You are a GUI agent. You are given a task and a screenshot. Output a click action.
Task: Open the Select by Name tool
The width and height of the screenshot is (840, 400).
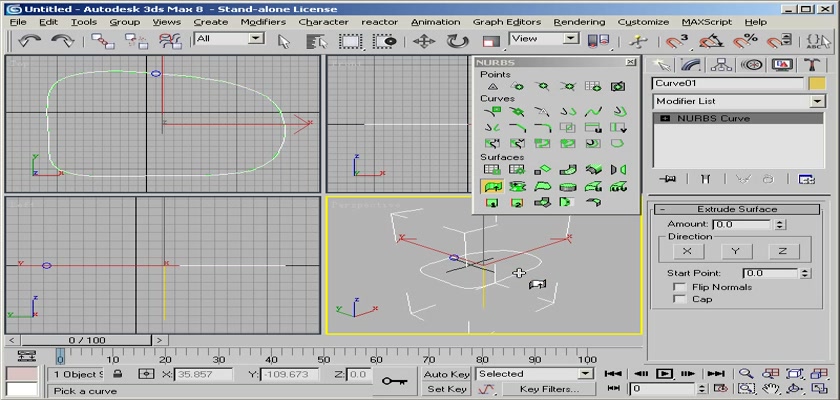317,42
